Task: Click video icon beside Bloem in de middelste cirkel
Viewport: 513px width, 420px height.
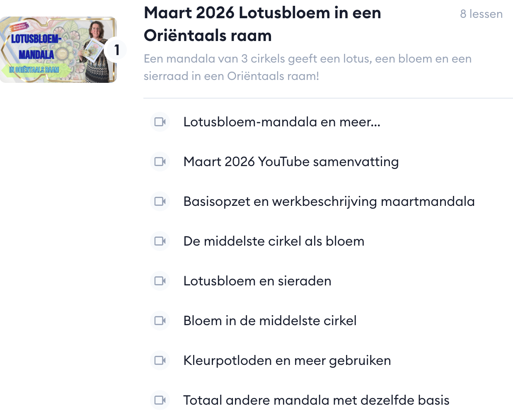Action: tap(160, 321)
